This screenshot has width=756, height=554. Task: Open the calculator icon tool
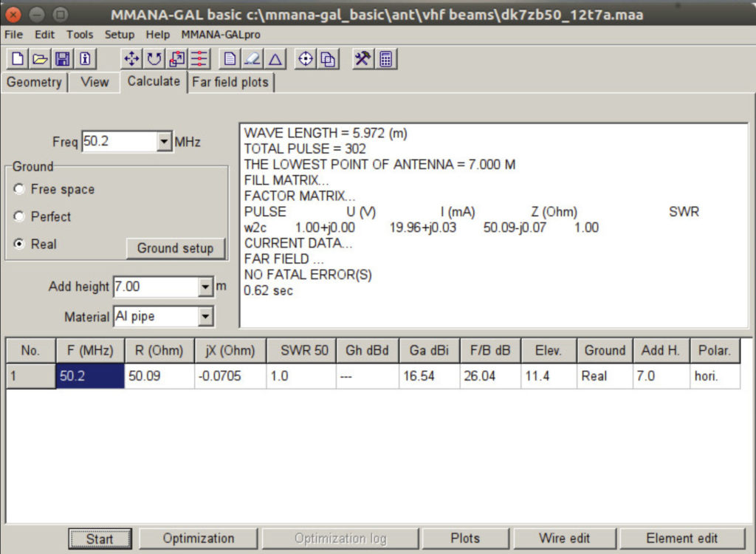385,58
